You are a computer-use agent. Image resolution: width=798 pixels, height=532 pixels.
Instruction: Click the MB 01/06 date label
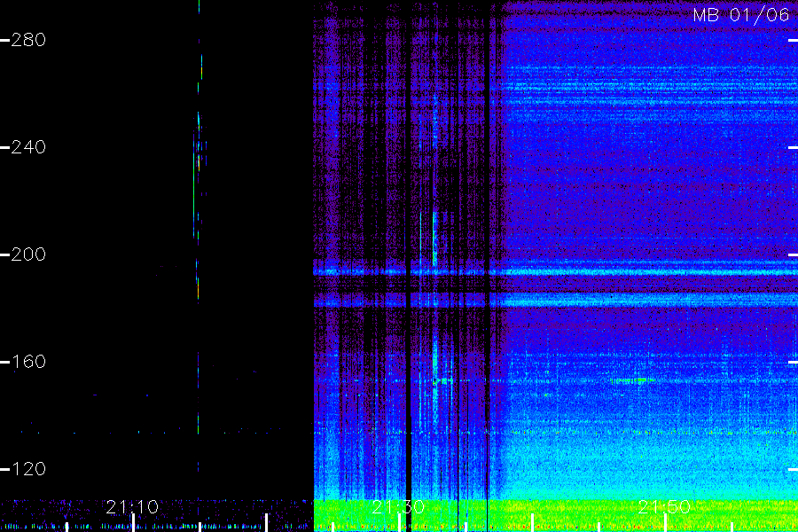tap(741, 15)
